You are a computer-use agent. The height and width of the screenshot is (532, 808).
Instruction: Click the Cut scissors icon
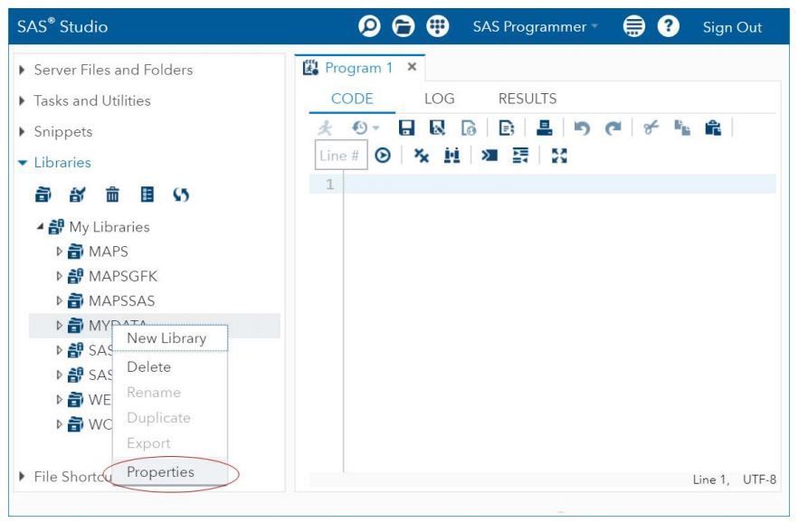click(651, 128)
